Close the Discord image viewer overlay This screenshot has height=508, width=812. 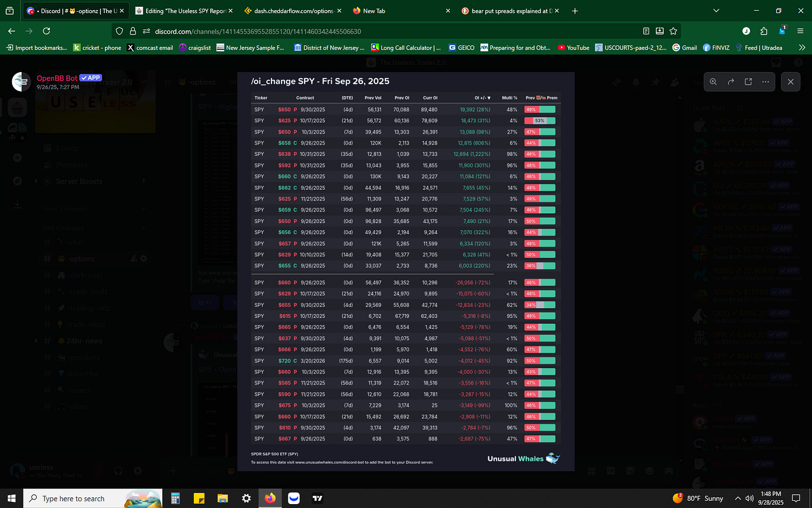tap(790, 82)
